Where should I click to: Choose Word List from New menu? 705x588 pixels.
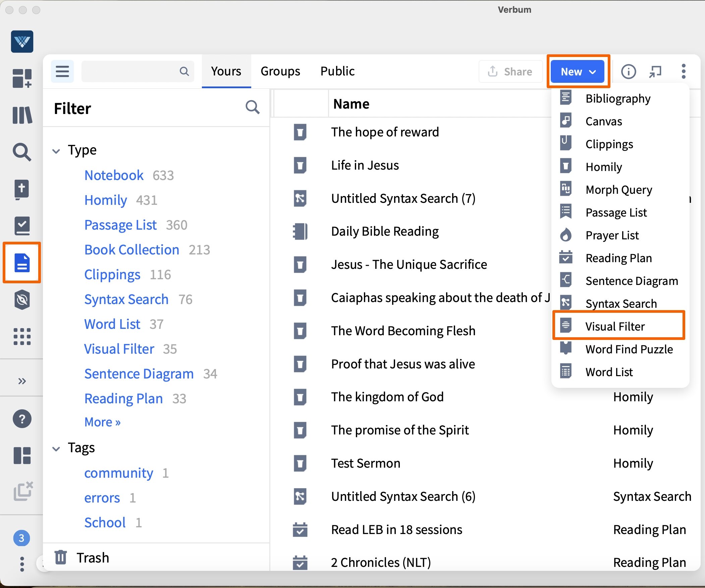click(620, 372)
